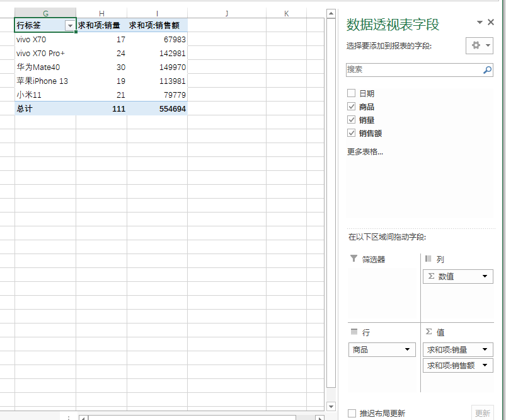The height and width of the screenshot is (420, 506).
Task: Open the 行标签 filter dropdown arrow
Action: tap(70, 25)
